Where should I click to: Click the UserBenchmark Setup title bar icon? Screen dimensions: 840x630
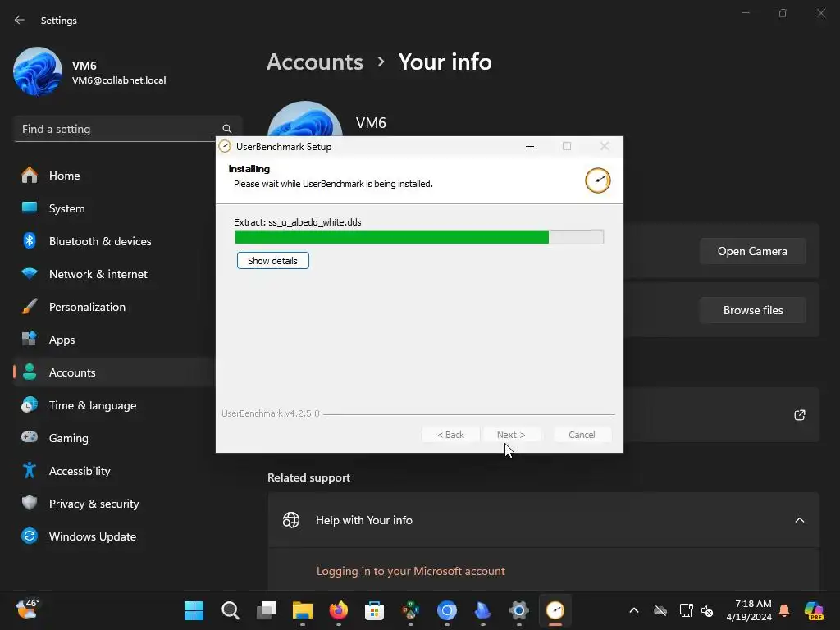(225, 146)
